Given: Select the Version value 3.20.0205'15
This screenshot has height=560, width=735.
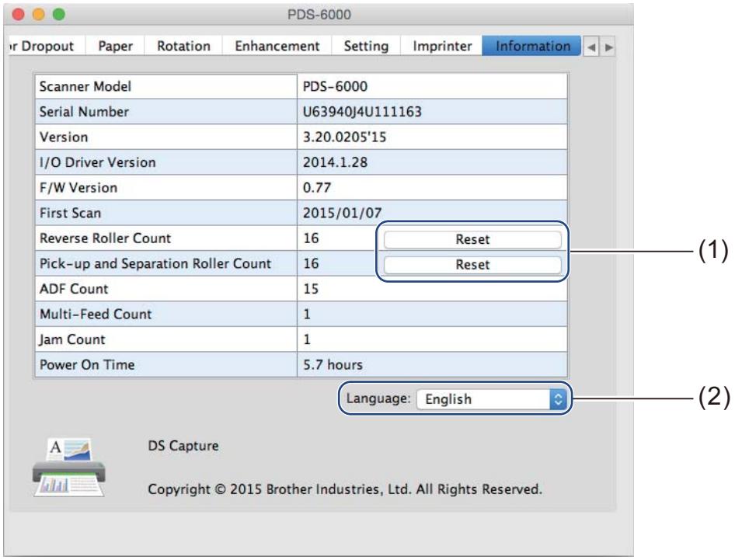Looking at the screenshot, I should tap(344, 137).
